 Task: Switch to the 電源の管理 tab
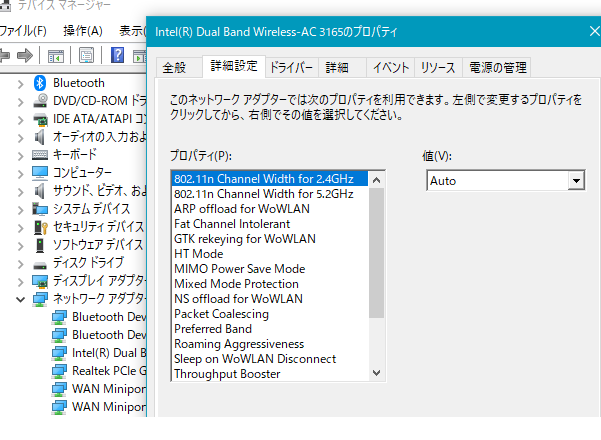pyautogui.click(x=497, y=68)
